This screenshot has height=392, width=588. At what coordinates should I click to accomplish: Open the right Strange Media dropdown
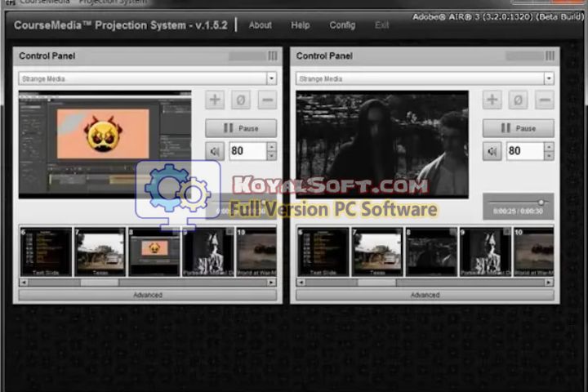(x=549, y=78)
